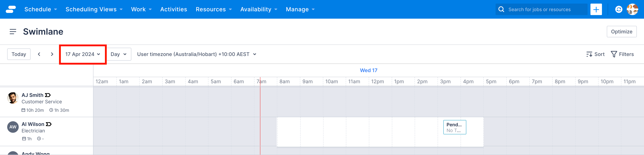Click the Skedulo logo icon
This screenshot has height=155, width=644.
pyautogui.click(x=11, y=9)
